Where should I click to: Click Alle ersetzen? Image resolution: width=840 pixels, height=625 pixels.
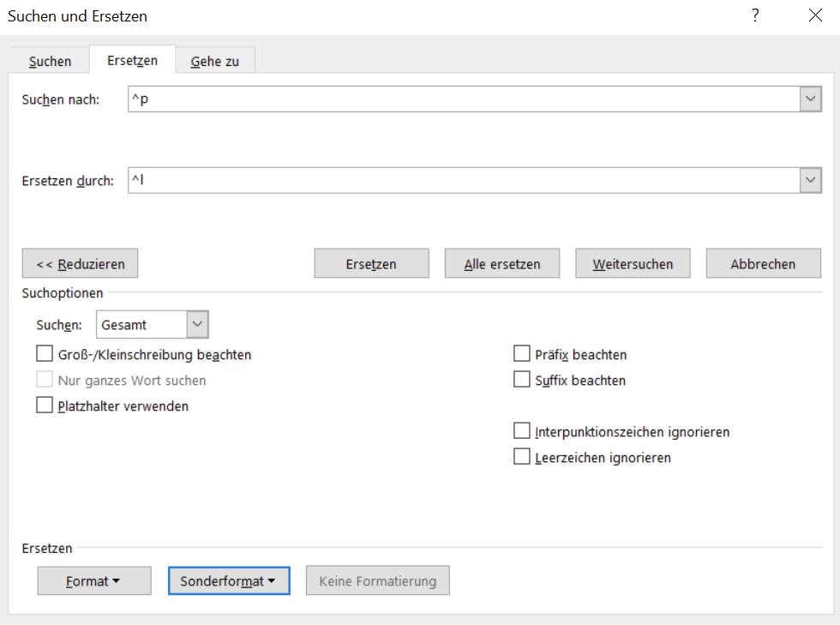pyautogui.click(x=502, y=264)
